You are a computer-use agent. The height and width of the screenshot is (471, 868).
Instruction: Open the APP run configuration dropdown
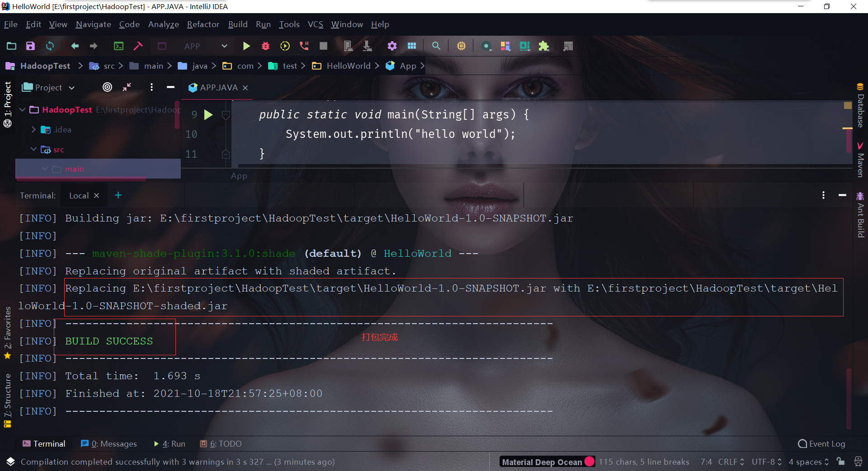coord(206,46)
